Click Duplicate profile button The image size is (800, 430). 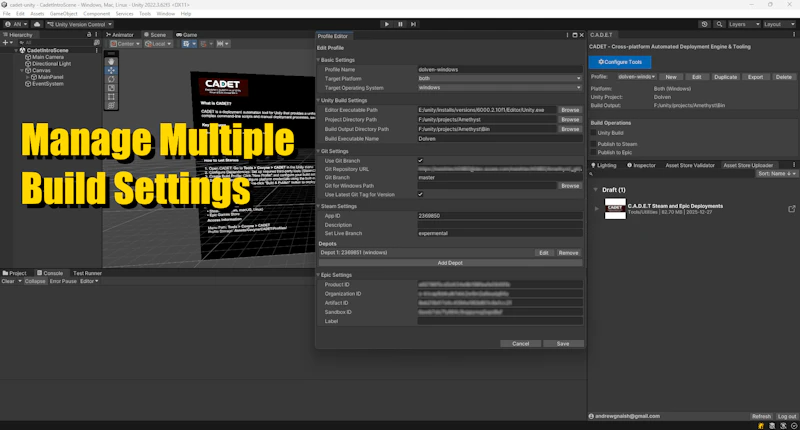coord(726,77)
